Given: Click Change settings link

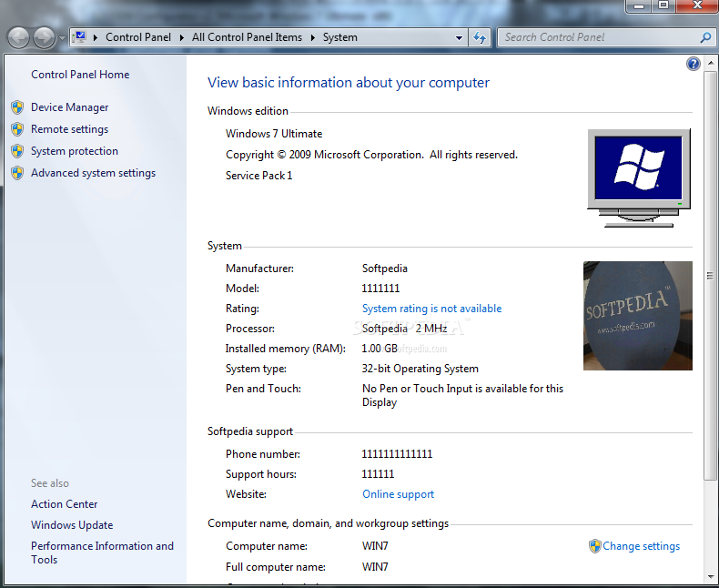Looking at the screenshot, I should pos(641,546).
